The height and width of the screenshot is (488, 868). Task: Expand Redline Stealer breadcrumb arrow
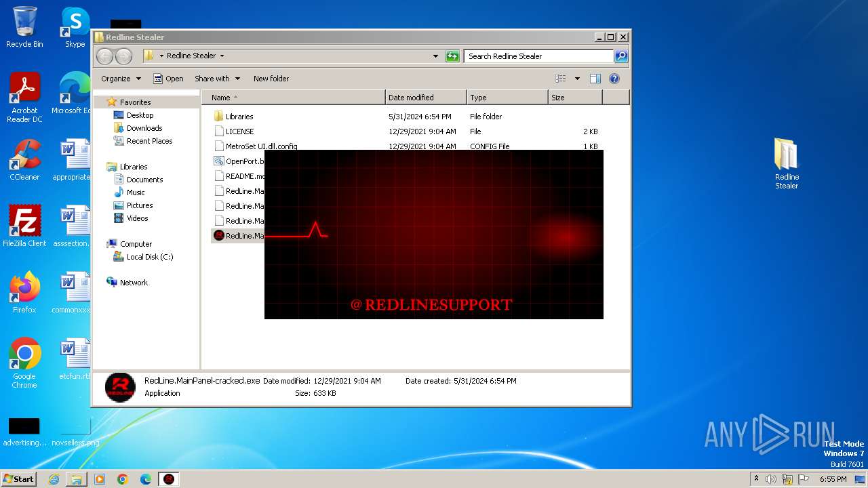(222, 56)
